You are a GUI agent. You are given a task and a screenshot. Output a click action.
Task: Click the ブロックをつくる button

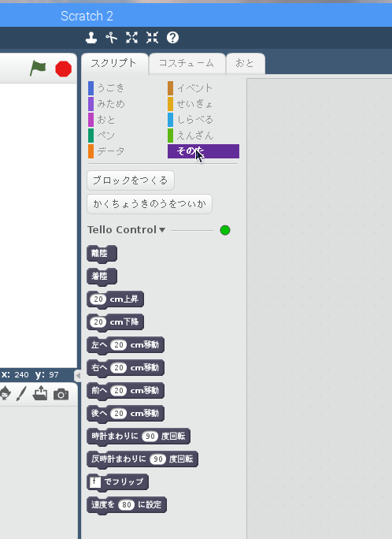131,180
